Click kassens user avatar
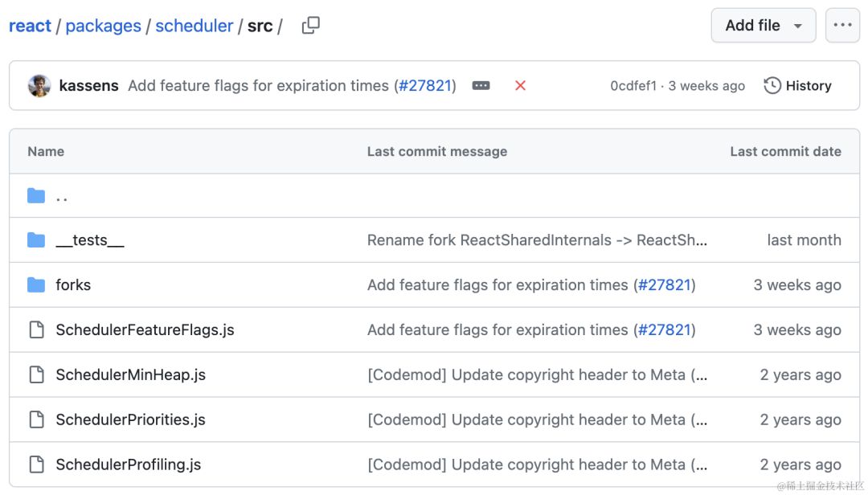This screenshot has width=868, height=495. click(39, 86)
